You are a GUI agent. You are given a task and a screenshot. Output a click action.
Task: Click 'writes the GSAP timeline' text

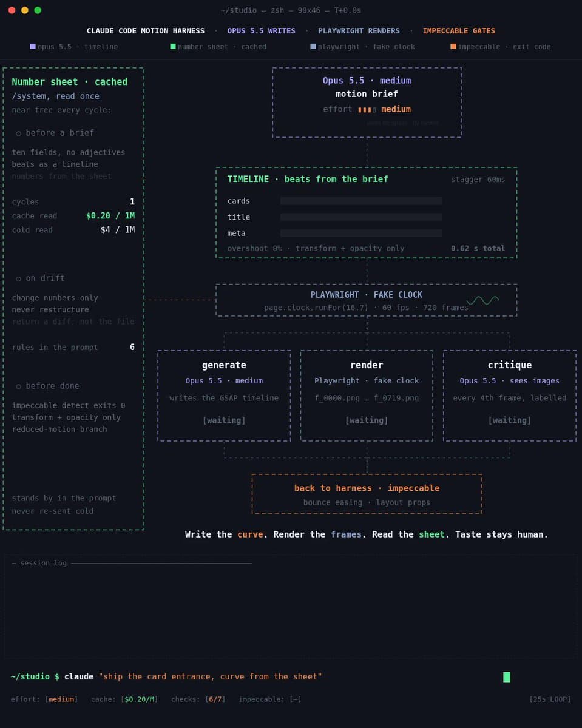pos(224,398)
